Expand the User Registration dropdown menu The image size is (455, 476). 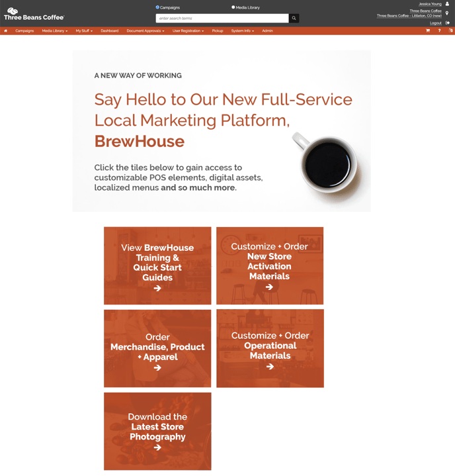(188, 30)
